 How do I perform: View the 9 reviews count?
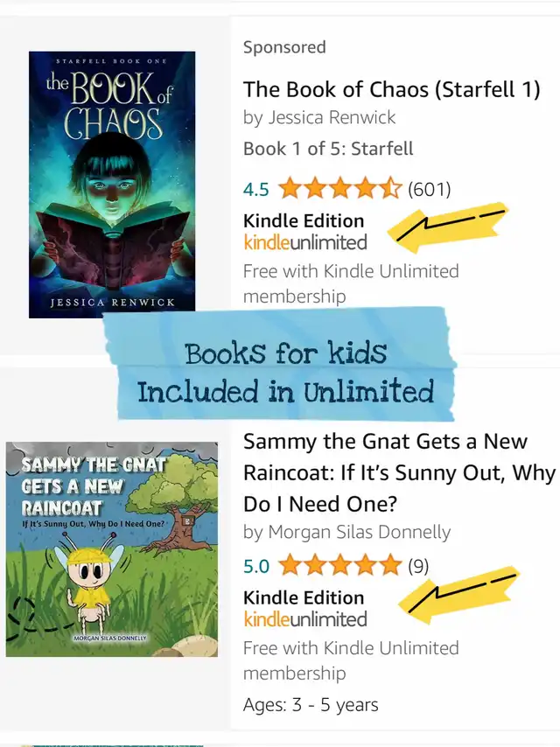click(x=418, y=566)
